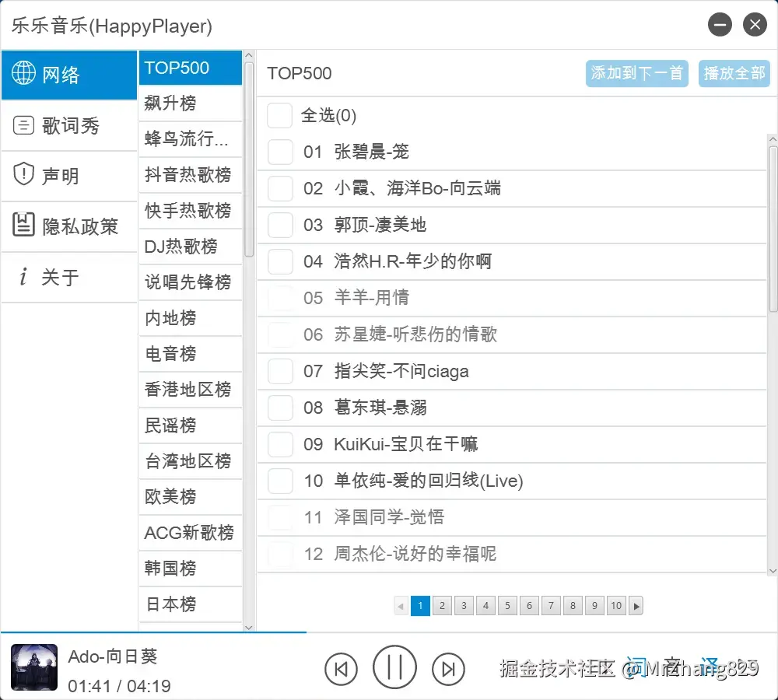Open the 歌词秀 lyrics show section

point(69,125)
